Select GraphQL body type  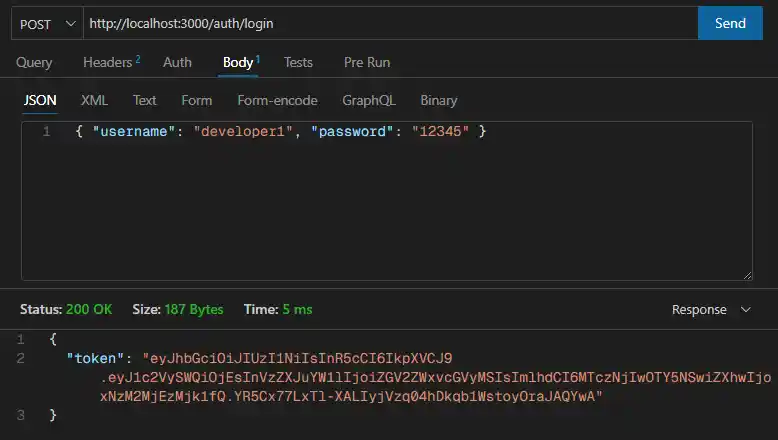(369, 100)
